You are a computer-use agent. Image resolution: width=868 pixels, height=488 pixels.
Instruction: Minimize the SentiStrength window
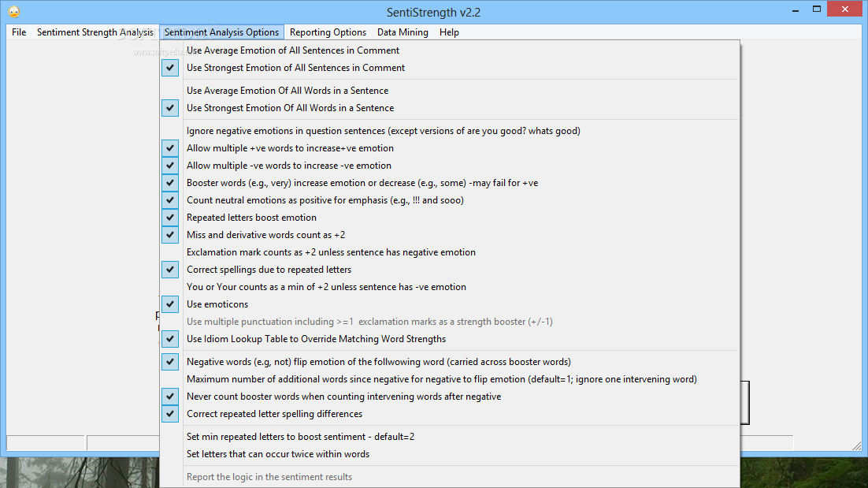(796, 9)
